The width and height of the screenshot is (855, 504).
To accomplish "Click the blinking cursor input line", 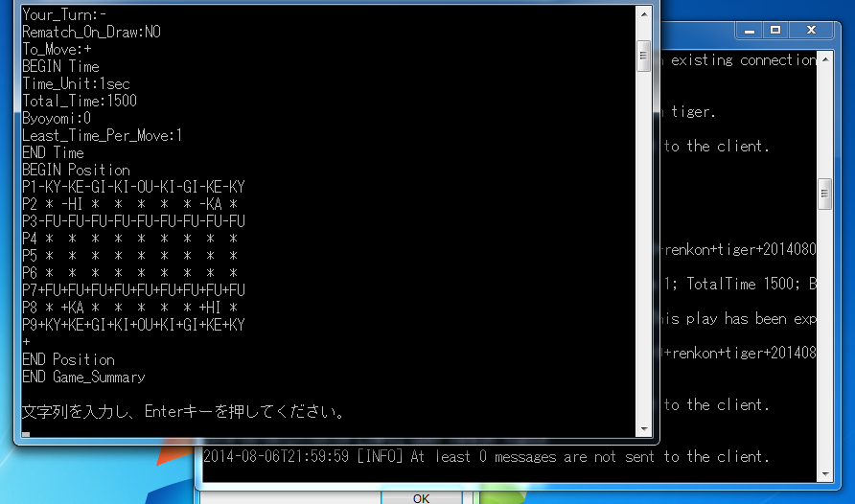I will pyautogui.click(x=26, y=434).
